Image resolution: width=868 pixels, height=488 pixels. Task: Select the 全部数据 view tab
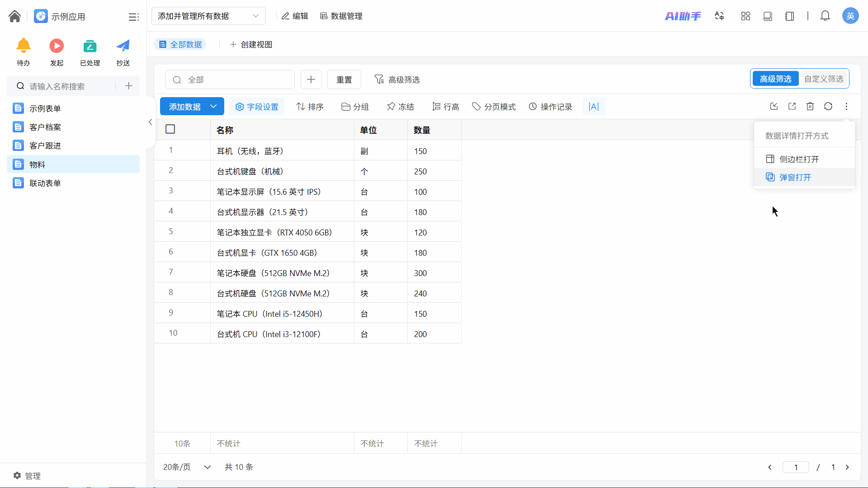tap(180, 44)
